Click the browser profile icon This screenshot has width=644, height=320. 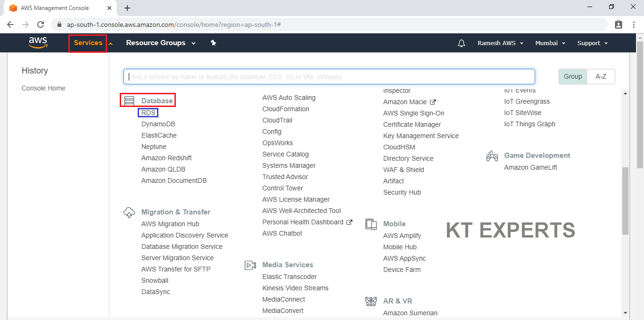click(x=619, y=25)
